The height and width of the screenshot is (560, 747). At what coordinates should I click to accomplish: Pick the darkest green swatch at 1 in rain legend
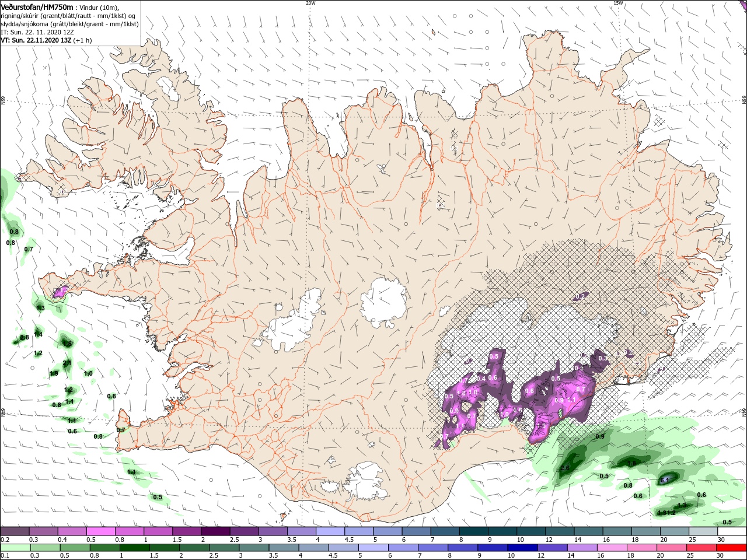[134, 548]
